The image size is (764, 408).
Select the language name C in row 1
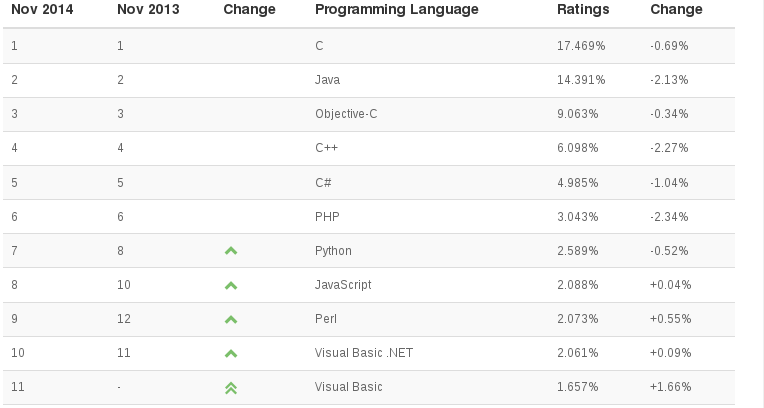(319, 46)
